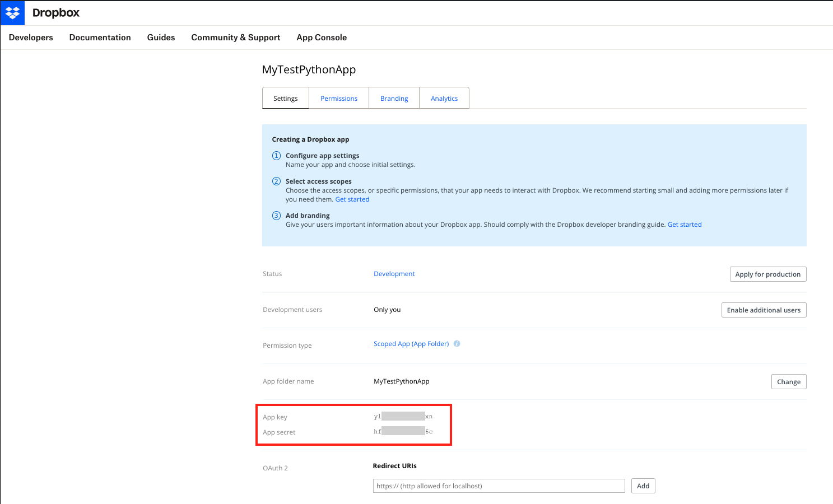Open the Scoped App (App Folder) link

411,344
